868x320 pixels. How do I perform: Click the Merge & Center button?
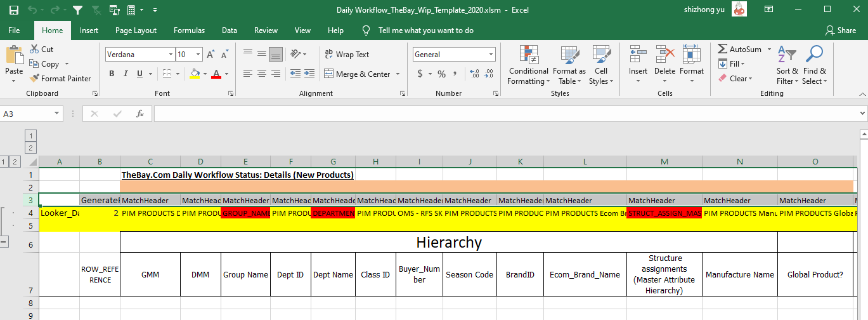click(358, 74)
